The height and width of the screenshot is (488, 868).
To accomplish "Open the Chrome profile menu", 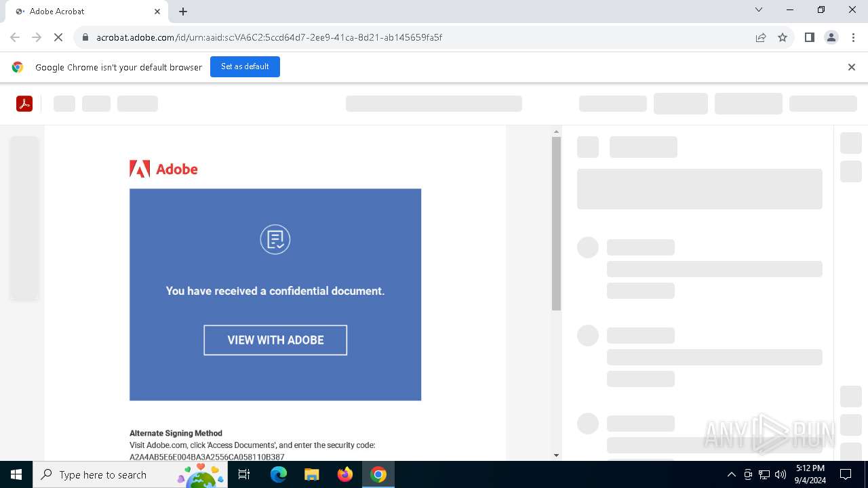I will (x=831, y=37).
